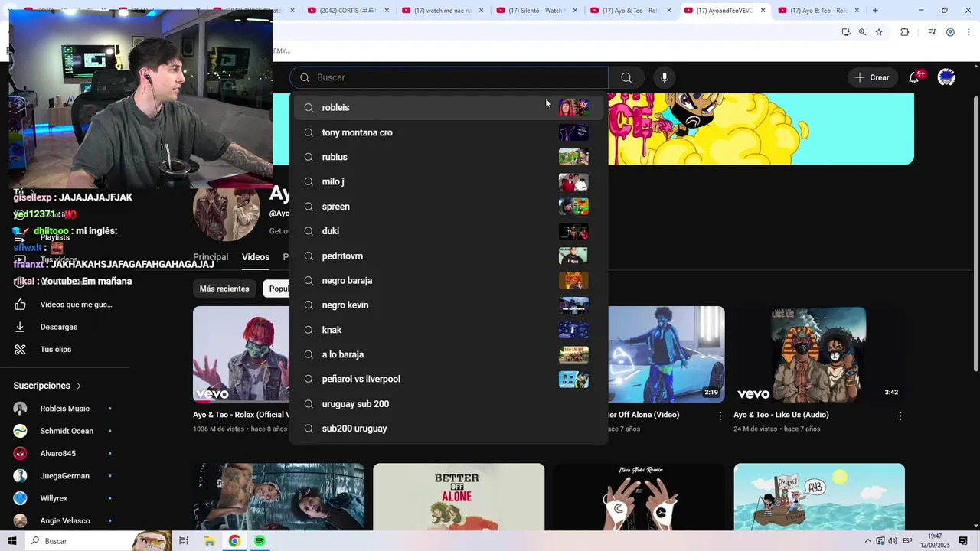Click the install app icon in address bar
The width and height of the screenshot is (980, 551).
[846, 32]
